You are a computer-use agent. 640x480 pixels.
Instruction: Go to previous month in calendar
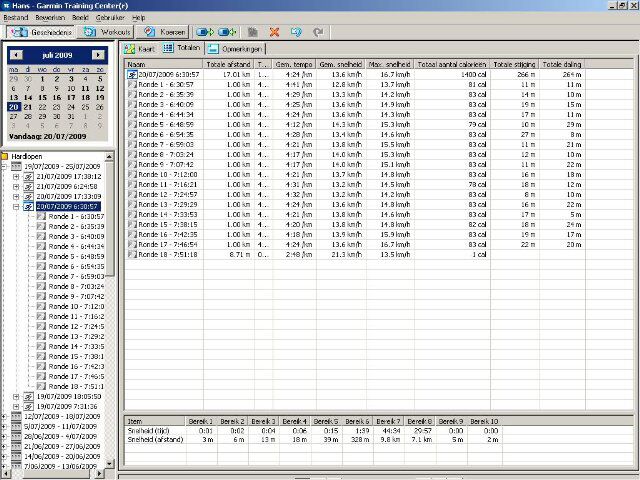click(17, 54)
